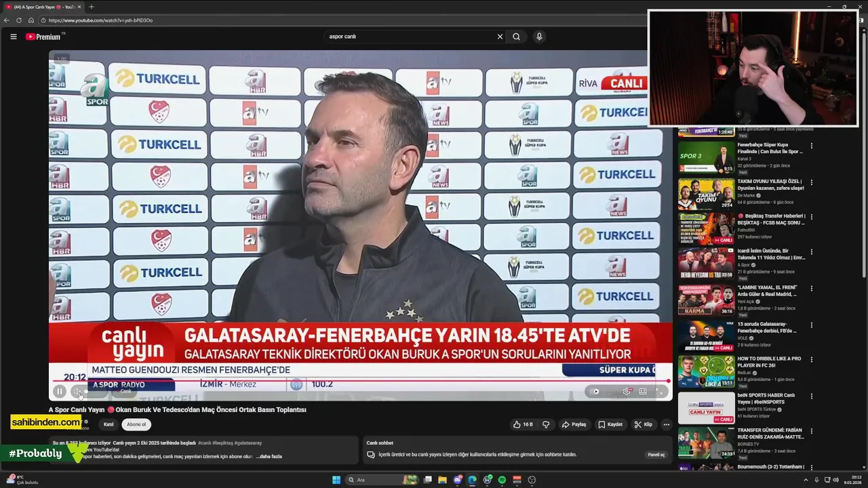This screenshot has height=488, width=868.
Task: Toggle autoplay switch in player
Action: tap(596, 391)
